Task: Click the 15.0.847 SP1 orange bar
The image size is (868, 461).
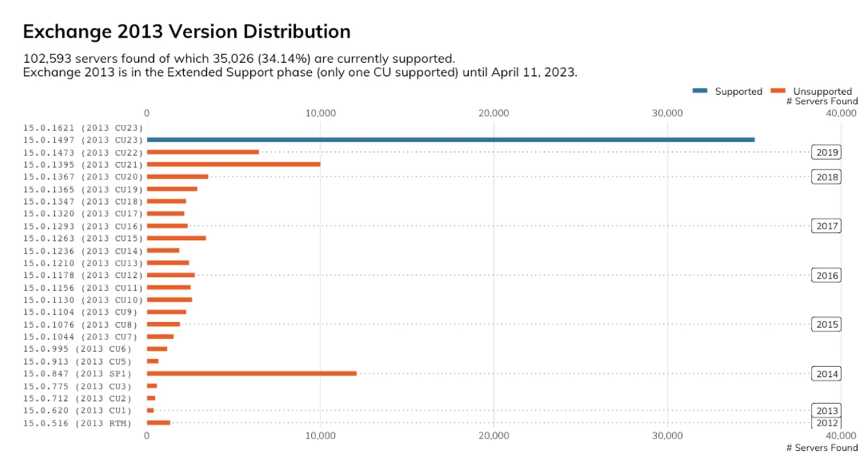Action: (251, 373)
